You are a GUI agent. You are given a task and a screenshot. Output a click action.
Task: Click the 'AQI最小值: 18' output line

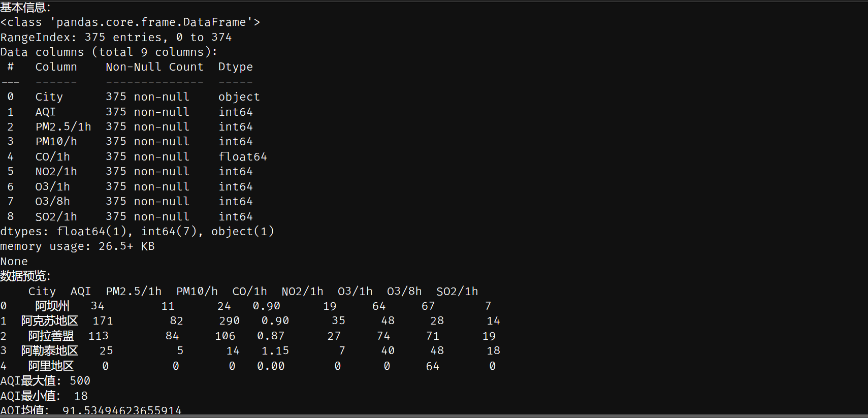point(44,396)
